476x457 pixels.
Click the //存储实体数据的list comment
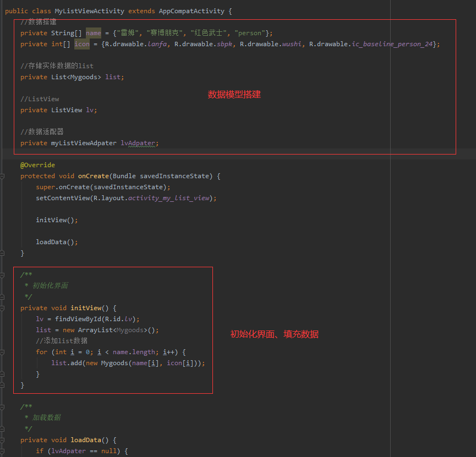click(57, 66)
